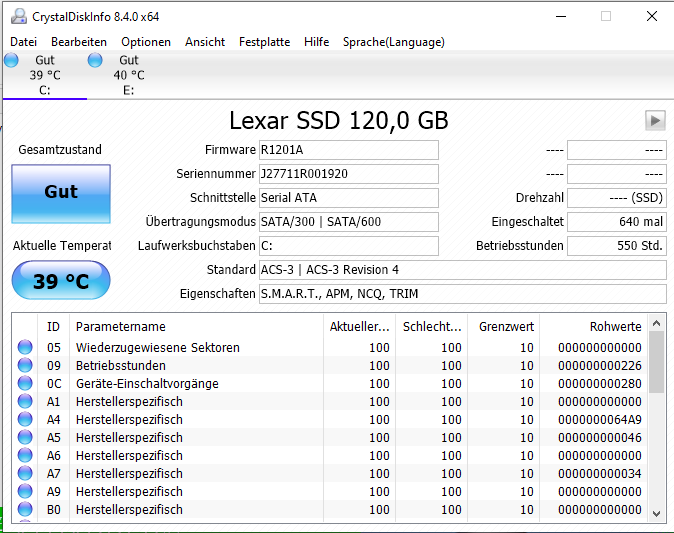Click raw value 000000000046
Image resolution: width=674 pixels, height=533 pixels.
(600, 438)
